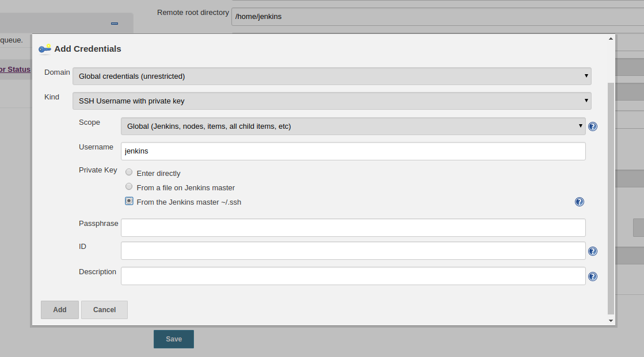Click the Remote root directory field

click(437, 17)
